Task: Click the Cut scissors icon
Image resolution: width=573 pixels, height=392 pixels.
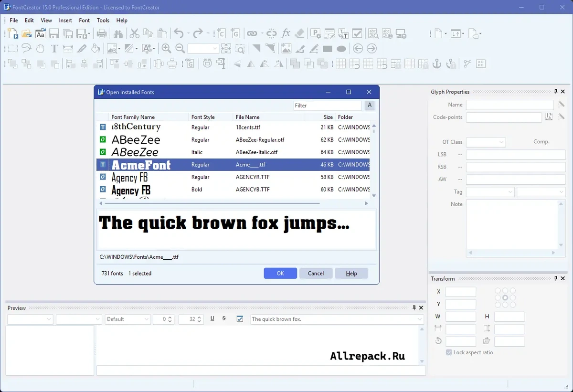Action: tap(134, 33)
